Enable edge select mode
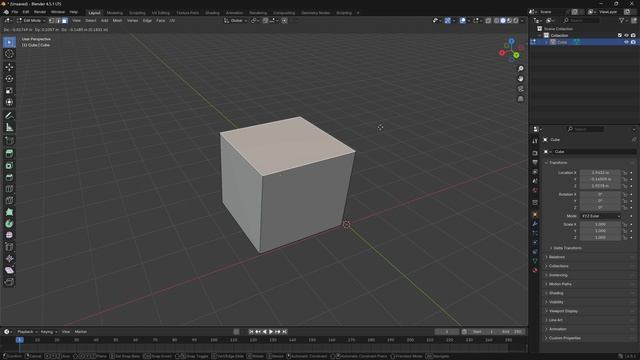 tap(58, 20)
